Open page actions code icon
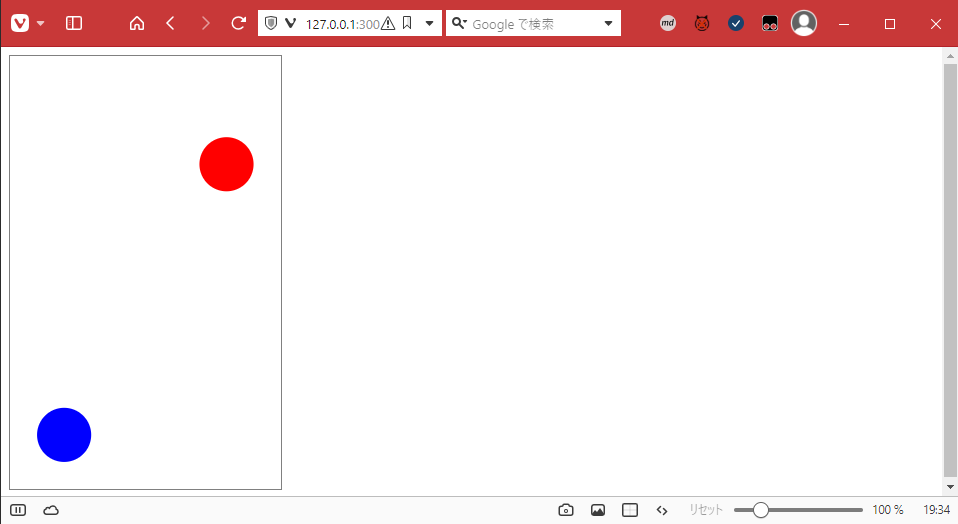958x524 pixels. [662, 510]
